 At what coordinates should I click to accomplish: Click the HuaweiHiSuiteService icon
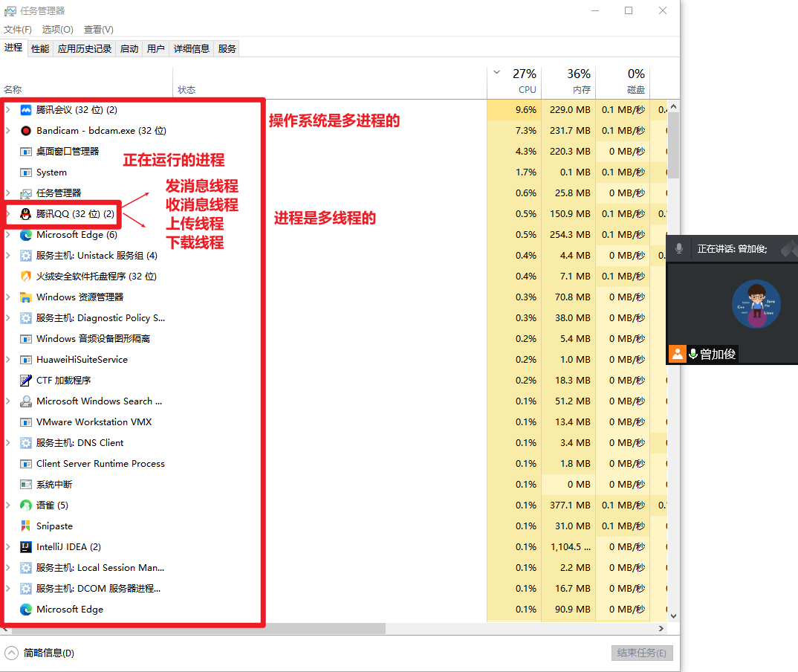25,360
